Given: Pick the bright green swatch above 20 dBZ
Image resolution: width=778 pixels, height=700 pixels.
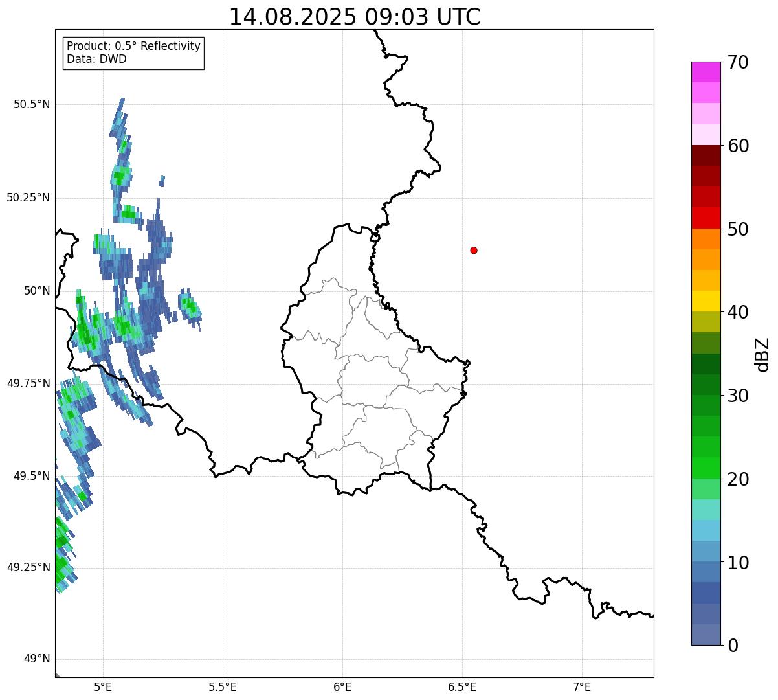Looking at the screenshot, I should (706, 468).
